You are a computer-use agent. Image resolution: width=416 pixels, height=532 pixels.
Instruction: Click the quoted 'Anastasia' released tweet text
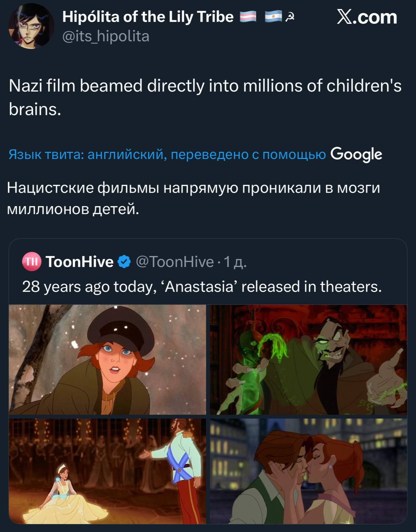pyautogui.click(x=202, y=286)
